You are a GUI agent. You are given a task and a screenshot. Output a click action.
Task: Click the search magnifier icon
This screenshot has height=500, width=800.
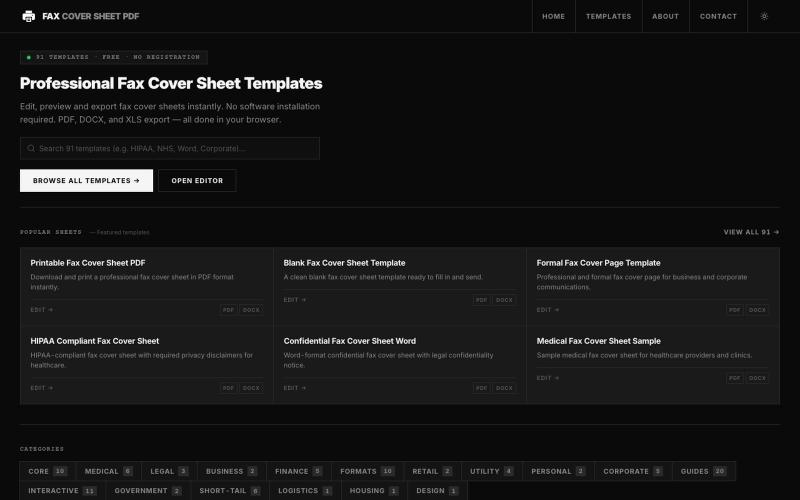pos(31,148)
